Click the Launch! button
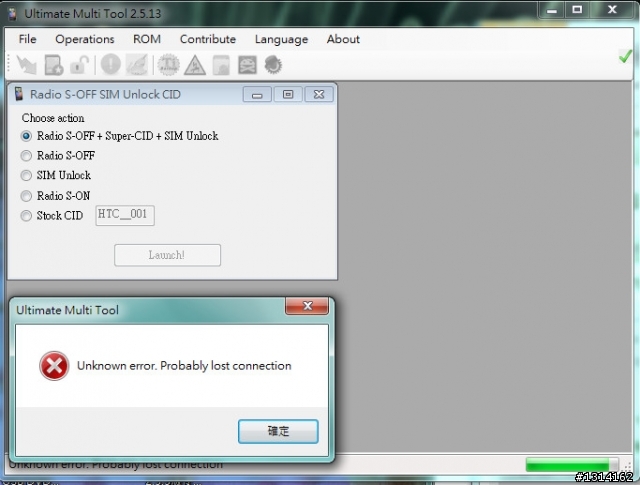The image size is (640, 485). coord(167,255)
